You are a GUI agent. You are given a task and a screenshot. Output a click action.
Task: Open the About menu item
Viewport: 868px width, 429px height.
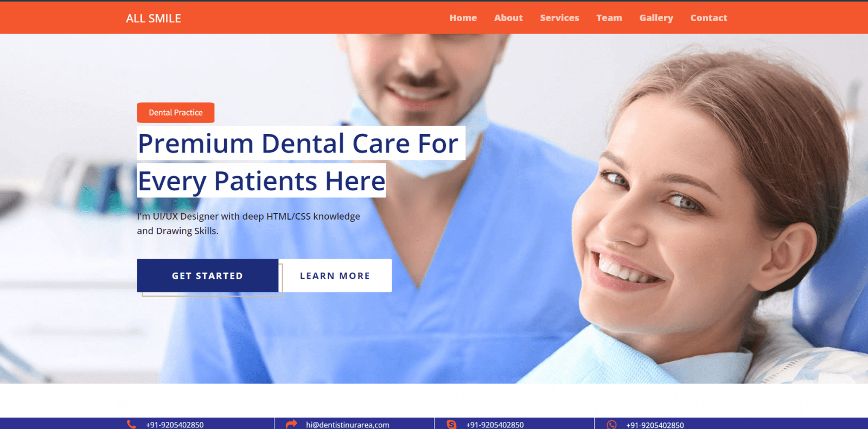(x=508, y=18)
